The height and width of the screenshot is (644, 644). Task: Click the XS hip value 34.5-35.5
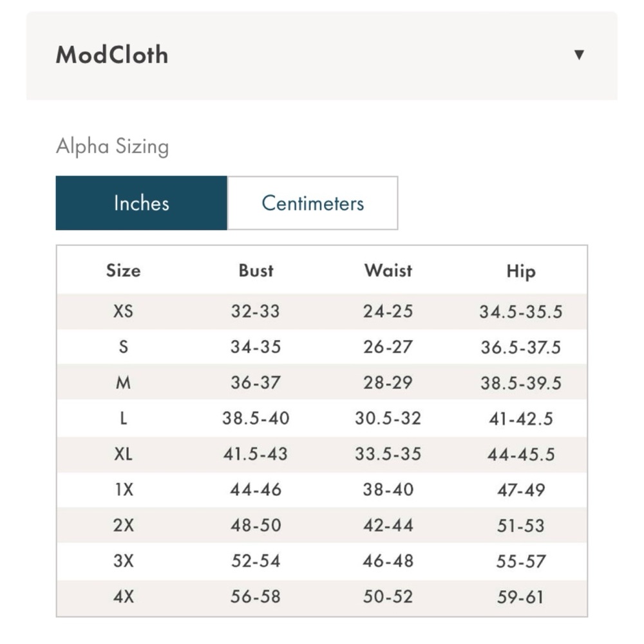(521, 312)
